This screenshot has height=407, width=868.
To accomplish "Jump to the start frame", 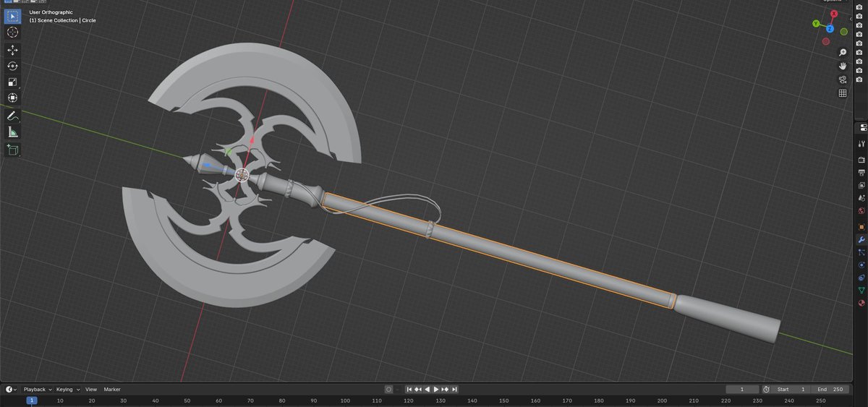I will [x=409, y=389].
